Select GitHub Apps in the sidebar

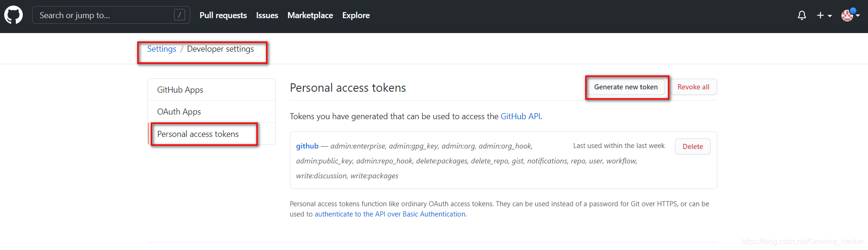[212, 90]
